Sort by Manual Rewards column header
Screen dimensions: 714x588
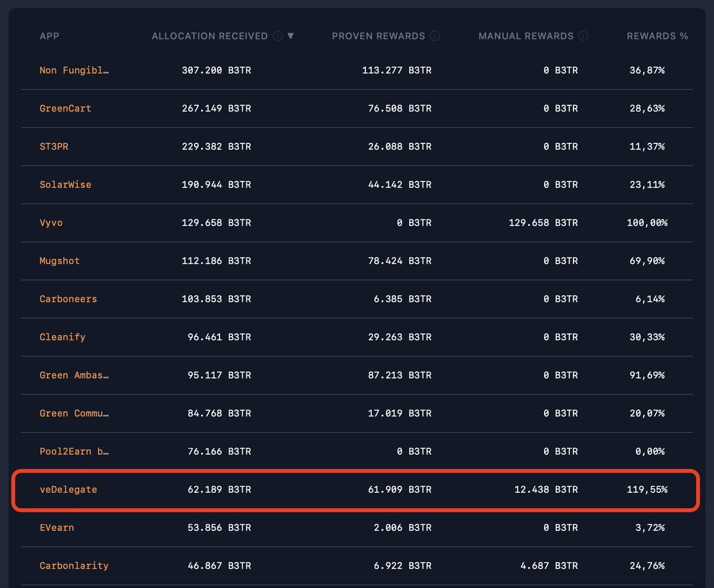pyautogui.click(x=526, y=36)
